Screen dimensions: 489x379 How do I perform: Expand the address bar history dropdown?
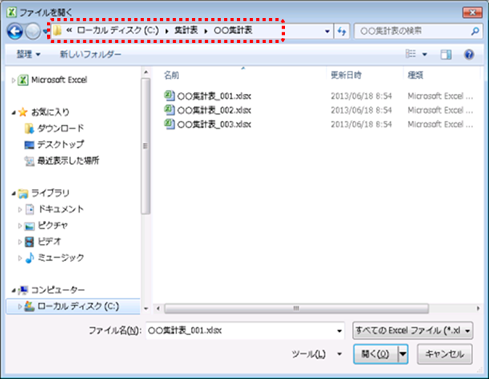click(327, 31)
